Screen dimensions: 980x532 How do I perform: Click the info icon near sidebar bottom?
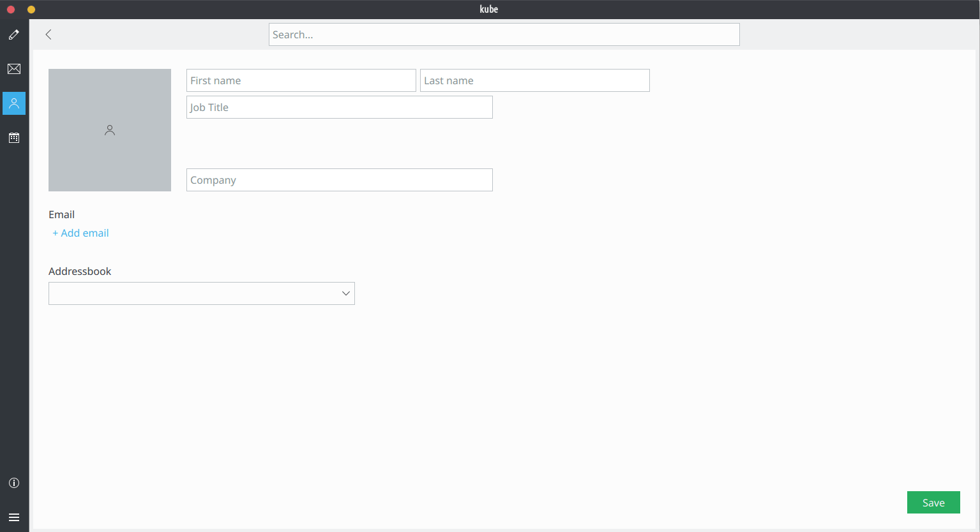[14, 483]
